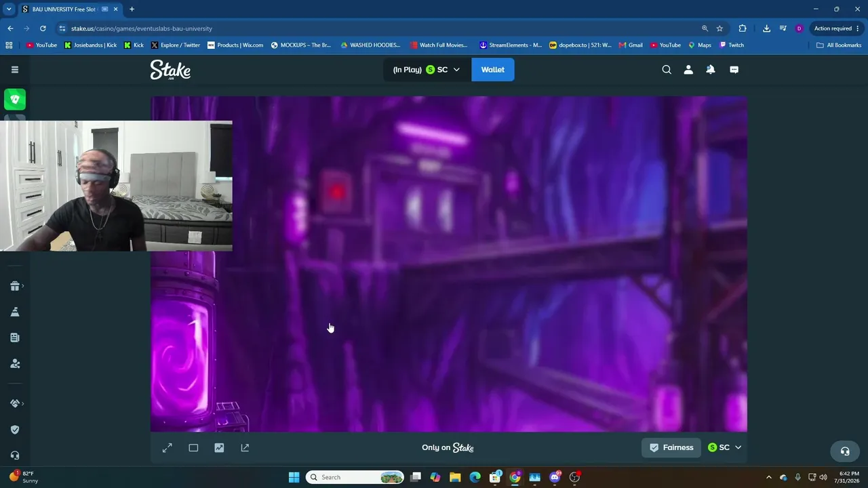Click the person with badge sidebar icon
The width and height of the screenshot is (868, 488).
point(15,364)
